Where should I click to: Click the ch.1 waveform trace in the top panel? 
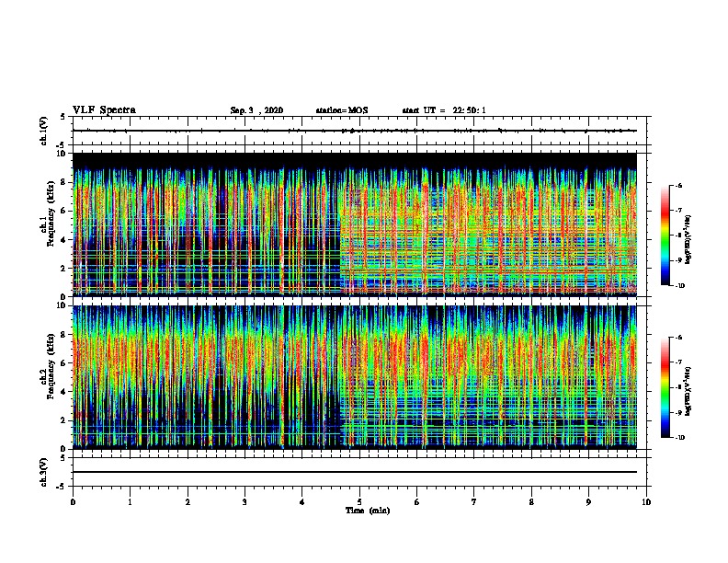tap(354, 131)
